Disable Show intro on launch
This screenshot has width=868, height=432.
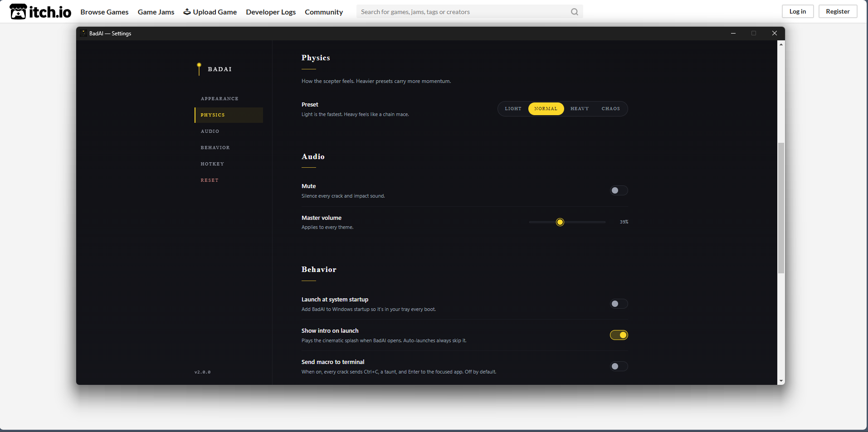coord(619,335)
